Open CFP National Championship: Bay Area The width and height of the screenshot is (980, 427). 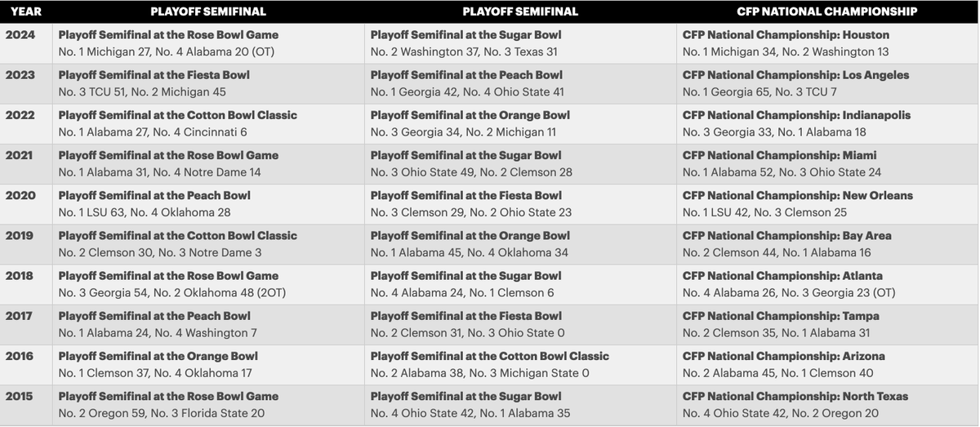pyautogui.click(x=787, y=235)
